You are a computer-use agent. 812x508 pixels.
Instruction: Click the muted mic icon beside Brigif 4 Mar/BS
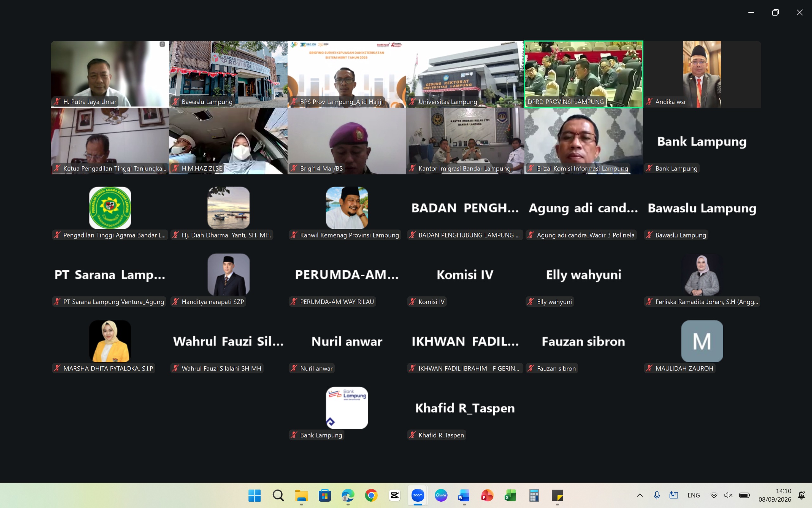pyautogui.click(x=294, y=168)
